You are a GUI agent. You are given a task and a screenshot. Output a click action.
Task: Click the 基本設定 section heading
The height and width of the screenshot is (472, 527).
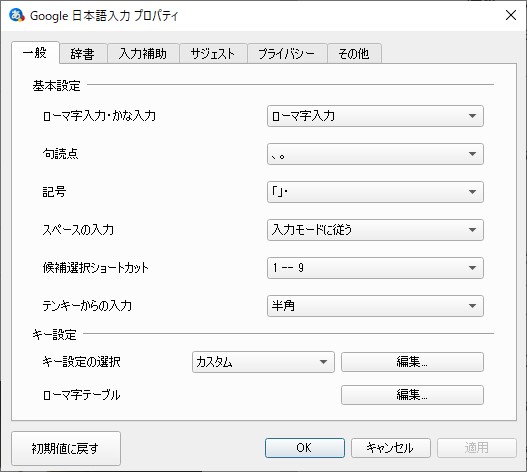(56, 86)
